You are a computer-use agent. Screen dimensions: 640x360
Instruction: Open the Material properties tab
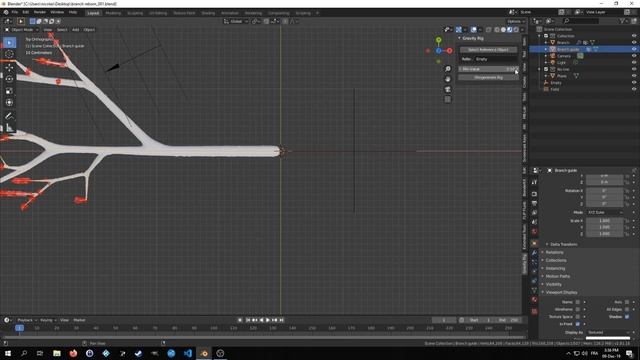click(534, 300)
